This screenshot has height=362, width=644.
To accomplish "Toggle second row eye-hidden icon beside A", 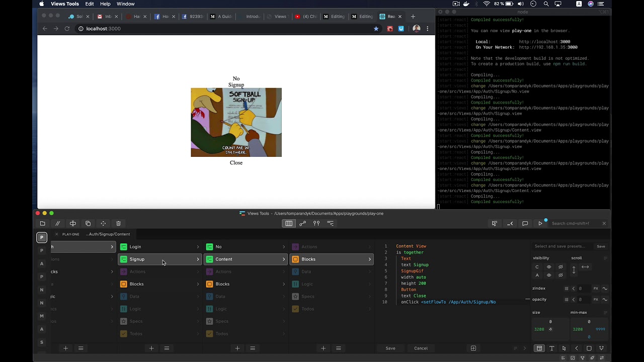I will [560, 275].
